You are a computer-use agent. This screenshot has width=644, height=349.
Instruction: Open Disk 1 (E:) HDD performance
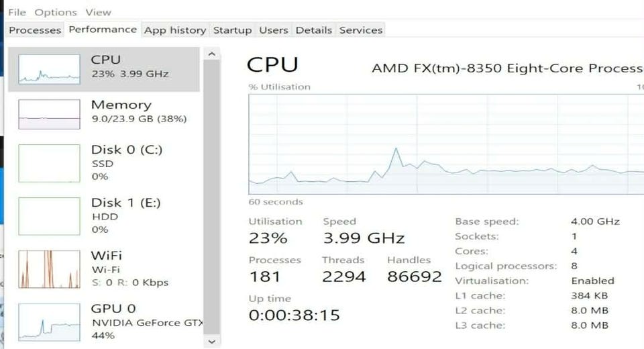(x=126, y=215)
